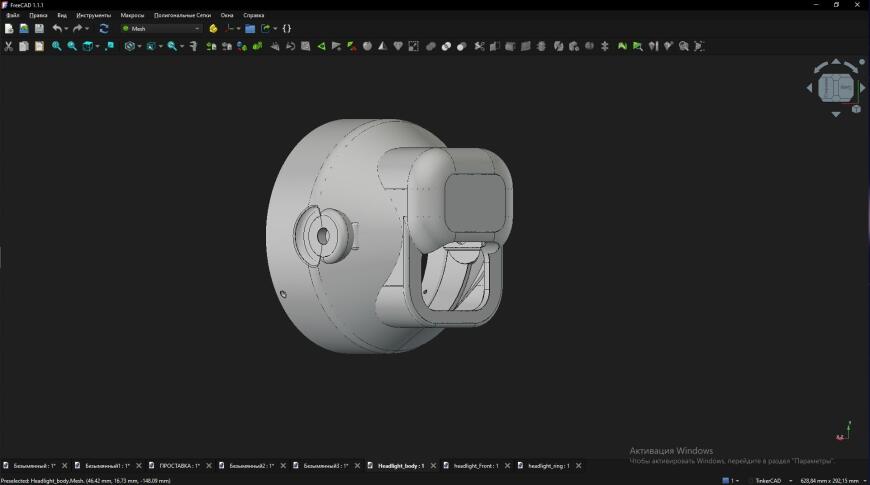
Task: Click the mesh scale icon
Action: tap(414, 46)
